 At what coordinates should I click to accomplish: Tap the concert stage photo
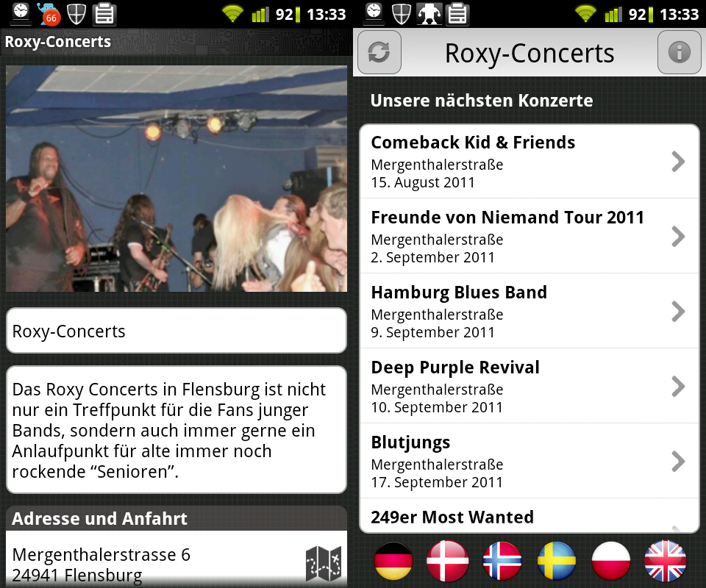(176, 179)
